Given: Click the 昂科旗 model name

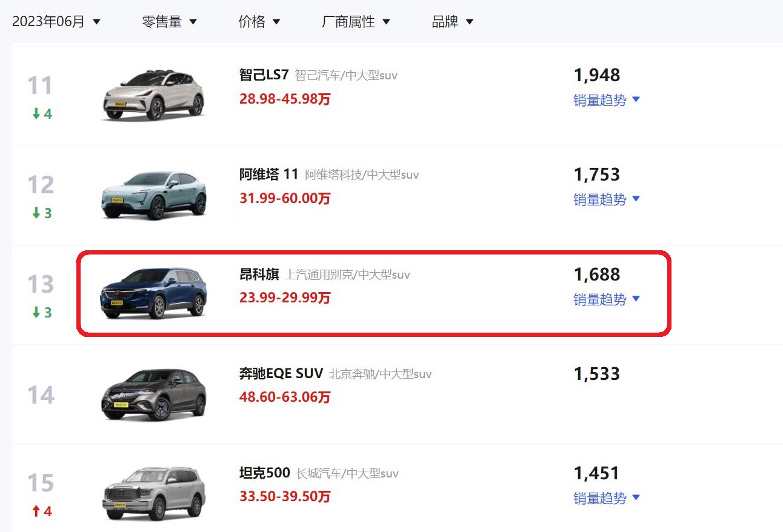Looking at the screenshot, I should point(259,274).
